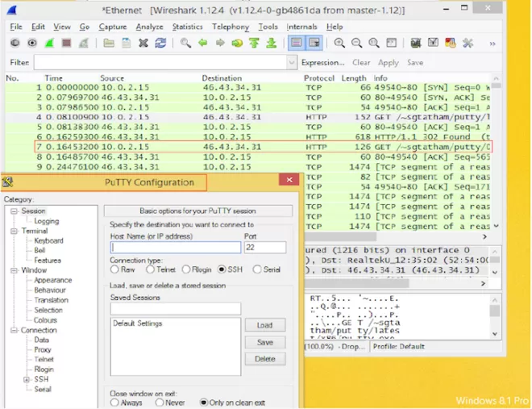532x409 pixels.
Task: Toggle the colorize packet list icon
Action: (296, 44)
